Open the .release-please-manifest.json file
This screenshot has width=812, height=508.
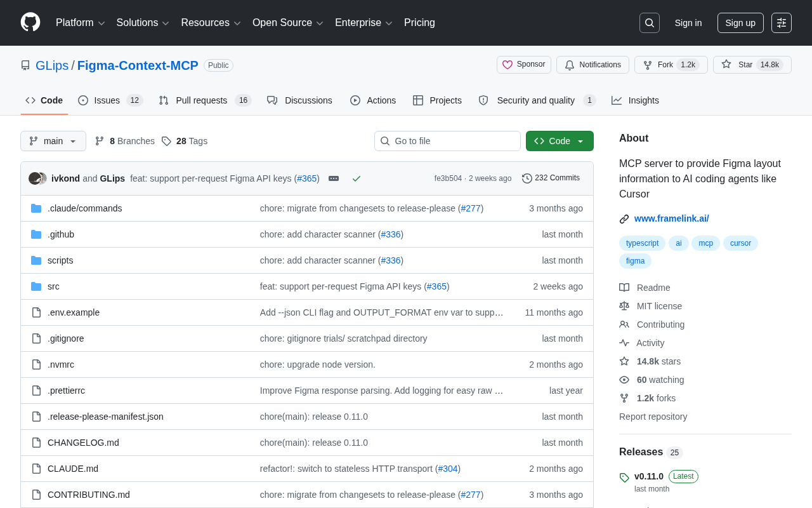(105, 417)
